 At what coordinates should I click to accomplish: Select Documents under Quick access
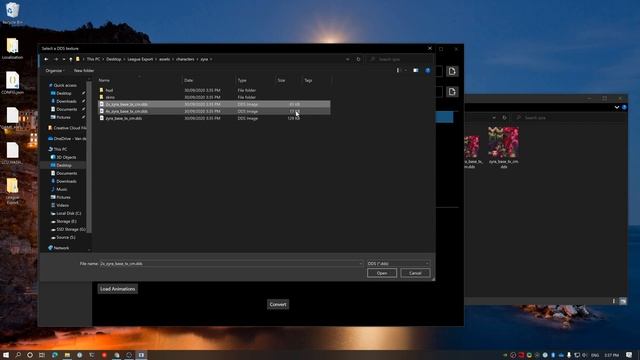[x=67, y=109]
